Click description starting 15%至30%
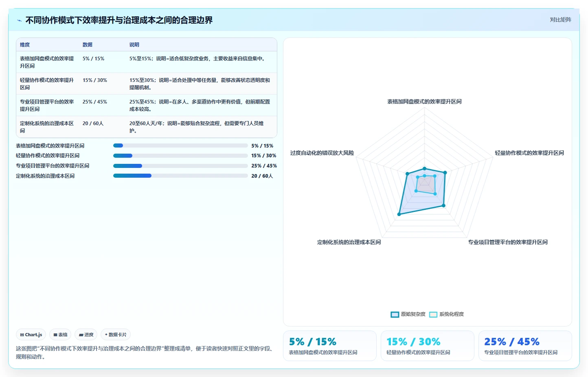 click(x=200, y=84)
